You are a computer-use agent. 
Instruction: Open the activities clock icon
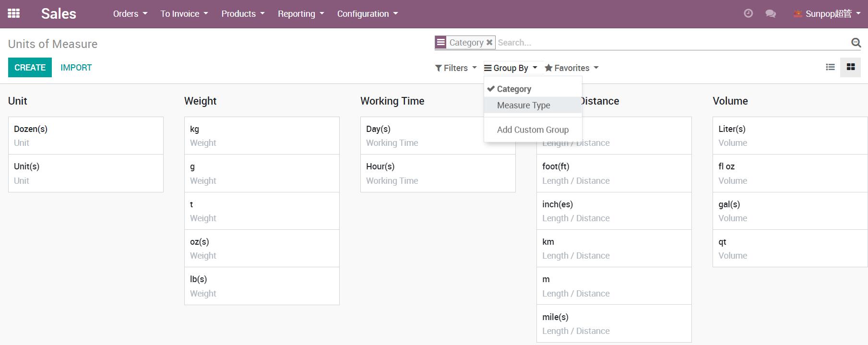[748, 13]
